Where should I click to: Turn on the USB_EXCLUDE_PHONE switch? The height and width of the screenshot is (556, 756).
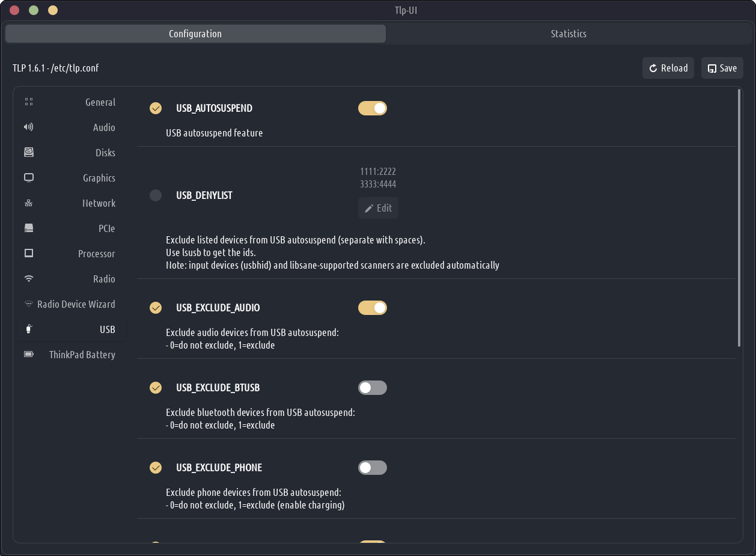tap(373, 468)
